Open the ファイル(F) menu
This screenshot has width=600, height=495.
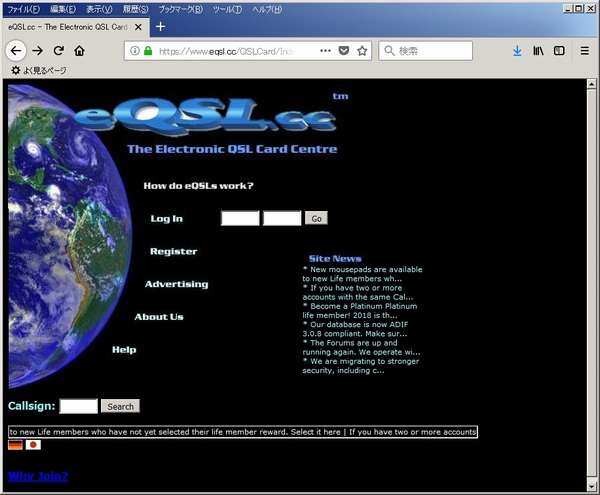23,9
